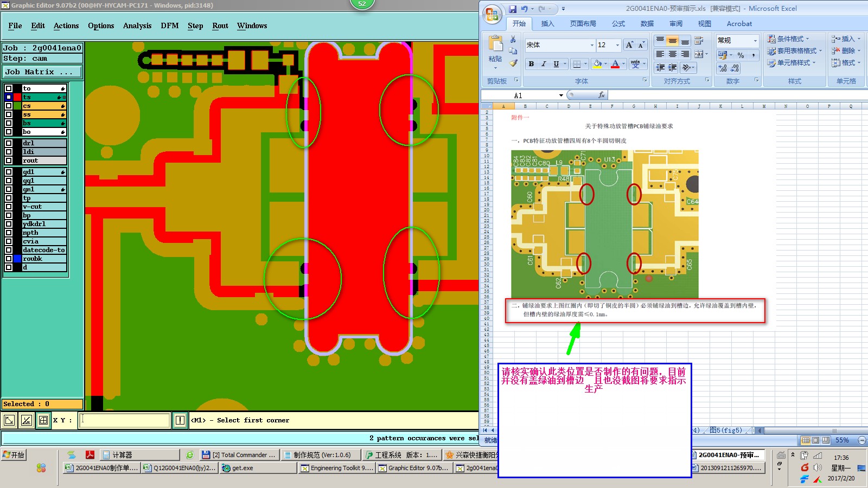Switch to Total Commander taskbar button

pos(239,455)
